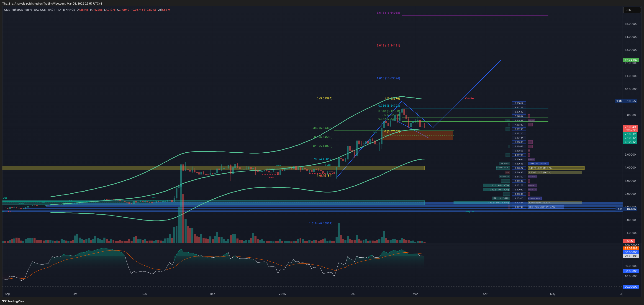644x305 pixels.
Task: Click the Vol 5.53M header readout
Action: pos(164,10)
